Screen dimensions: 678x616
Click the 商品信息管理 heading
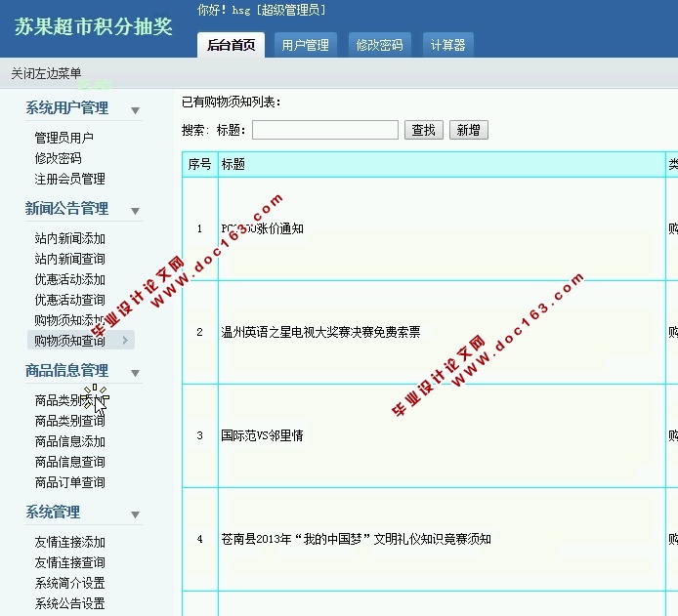pyautogui.click(x=67, y=371)
